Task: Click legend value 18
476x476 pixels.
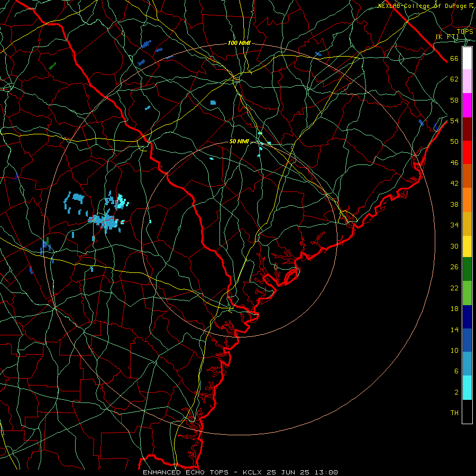Action: coord(454,309)
